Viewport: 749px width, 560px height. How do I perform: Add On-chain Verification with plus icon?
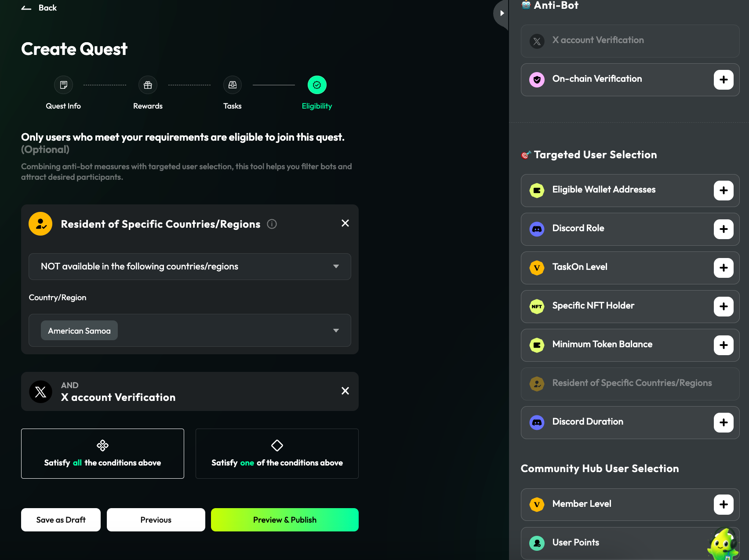pos(723,80)
